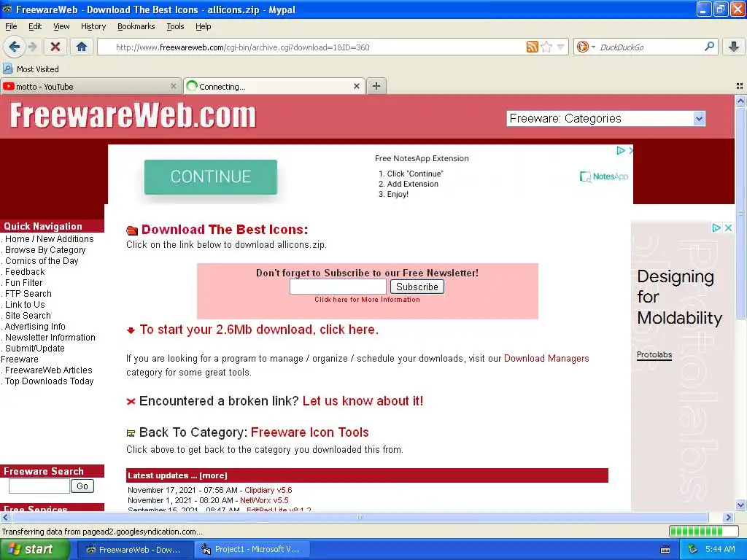Screen dimensions: 747x560
Task: Open the Freeware: Categories dropdown
Action: click(x=605, y=119)
